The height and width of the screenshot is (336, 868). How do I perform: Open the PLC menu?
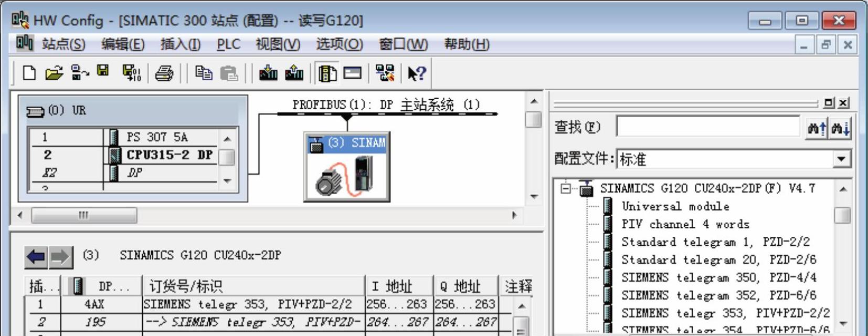229,44
